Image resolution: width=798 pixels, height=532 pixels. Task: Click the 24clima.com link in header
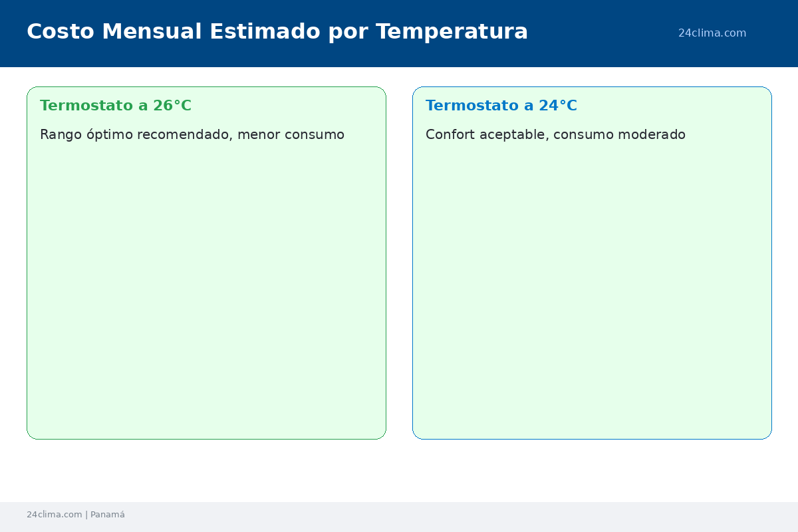tap(712, 33)
